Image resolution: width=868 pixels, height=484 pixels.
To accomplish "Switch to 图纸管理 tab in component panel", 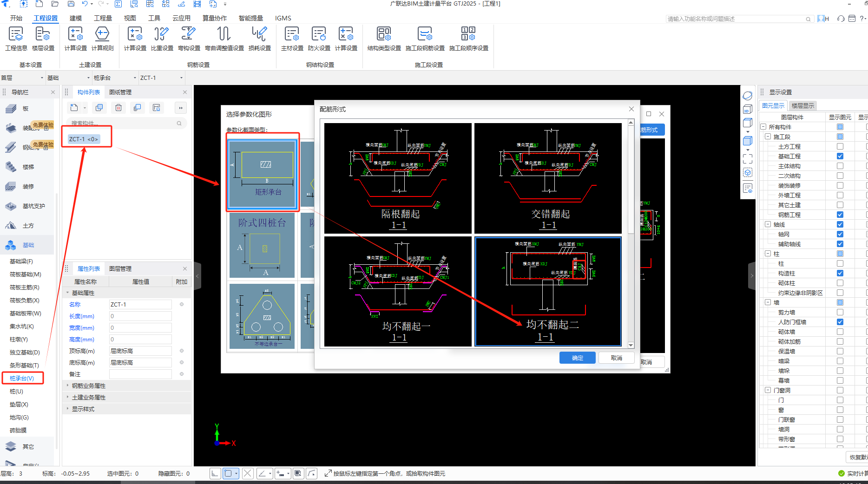I will tap(120, 92).
